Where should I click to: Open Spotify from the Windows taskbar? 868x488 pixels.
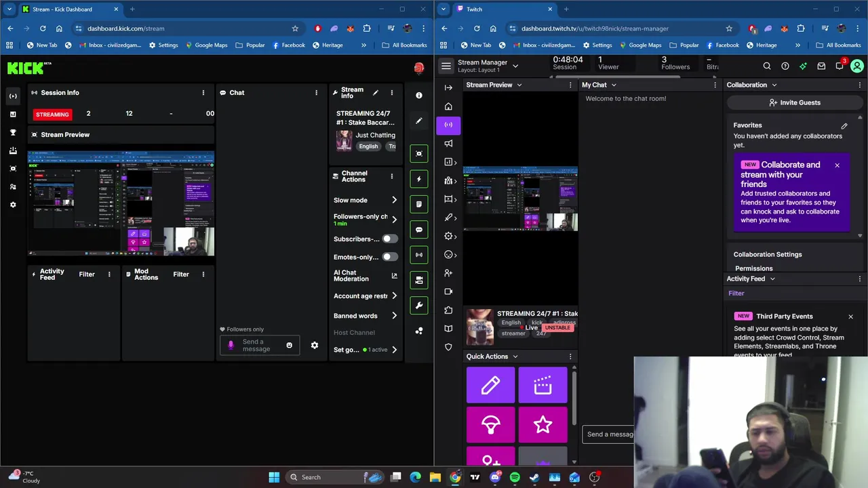[x=515, y=477]
